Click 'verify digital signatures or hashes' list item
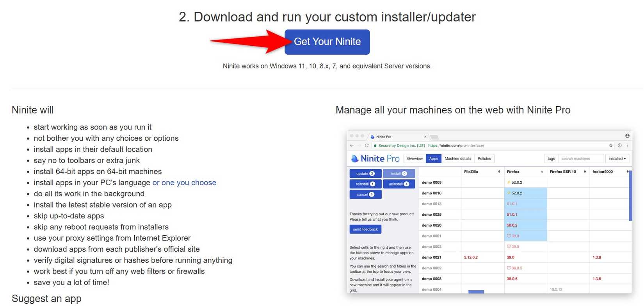Screen dimensions: 644x306 tap(133, 260)
